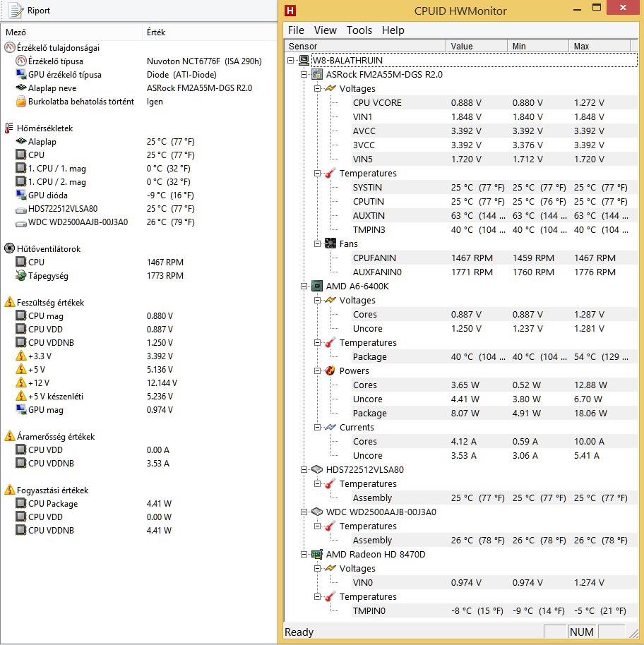Click the ASRock motherboard icon in HWMonitor
This screenshot has width=644, height=645.
[x=317, y=75]
